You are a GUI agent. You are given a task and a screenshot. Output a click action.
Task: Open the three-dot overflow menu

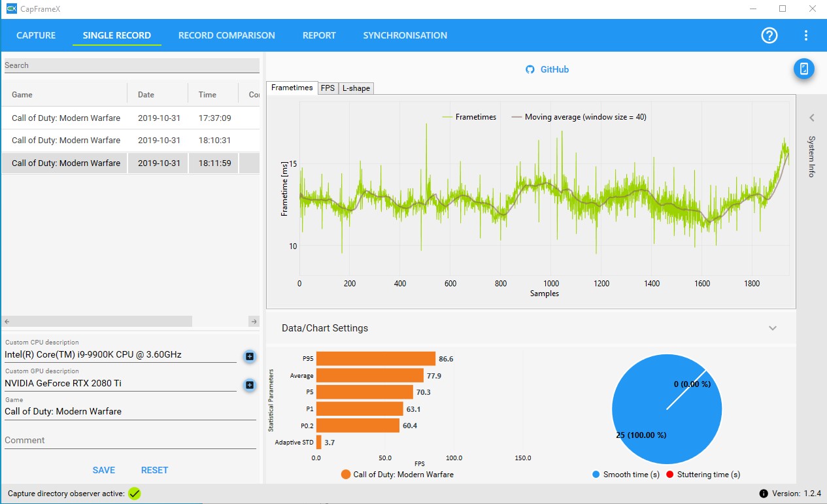click(x=806, y=35)
